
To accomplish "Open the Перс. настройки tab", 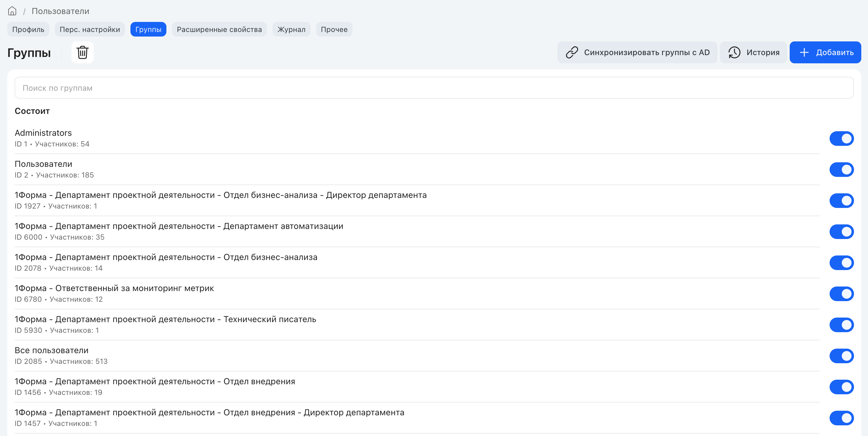I will (x=90, y=29).
